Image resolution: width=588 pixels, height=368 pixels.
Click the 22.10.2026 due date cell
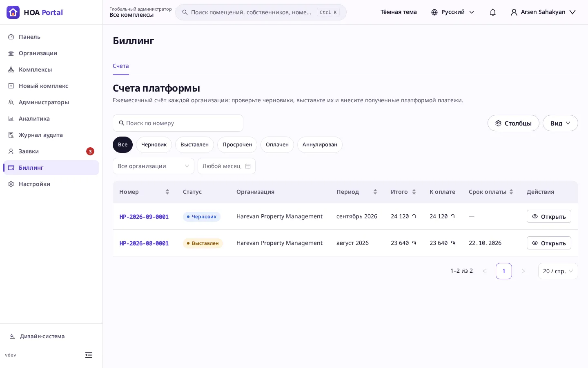pos(485,243)
